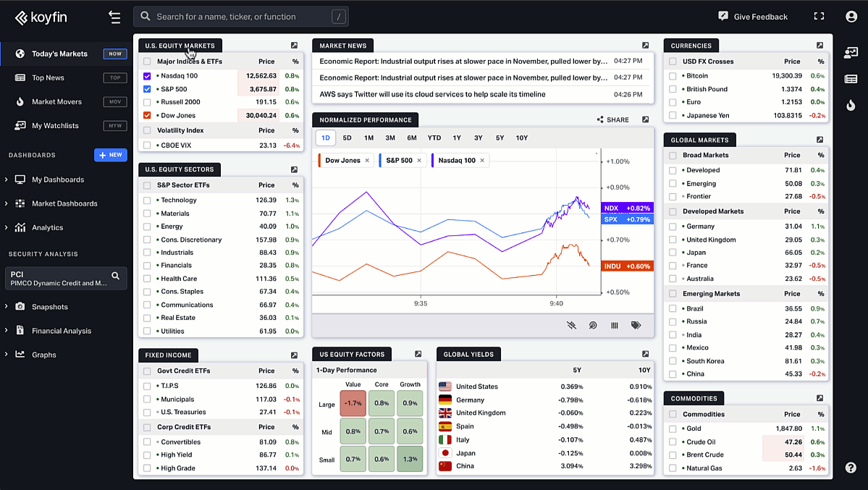Screen dimensions: 868x490
Task: Click the Small Growth factor cell 1.3%
Action: click(x=410, y=459)
